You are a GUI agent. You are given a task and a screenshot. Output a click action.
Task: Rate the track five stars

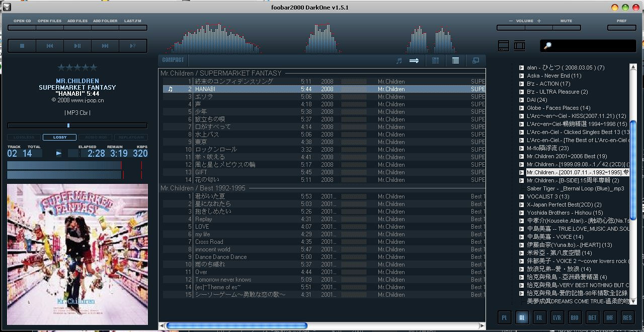(94, 68)
